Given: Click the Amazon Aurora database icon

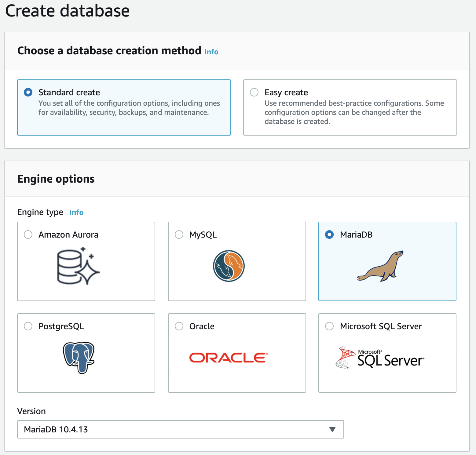Looking at the screenshot, I should [x=78, y=266].
